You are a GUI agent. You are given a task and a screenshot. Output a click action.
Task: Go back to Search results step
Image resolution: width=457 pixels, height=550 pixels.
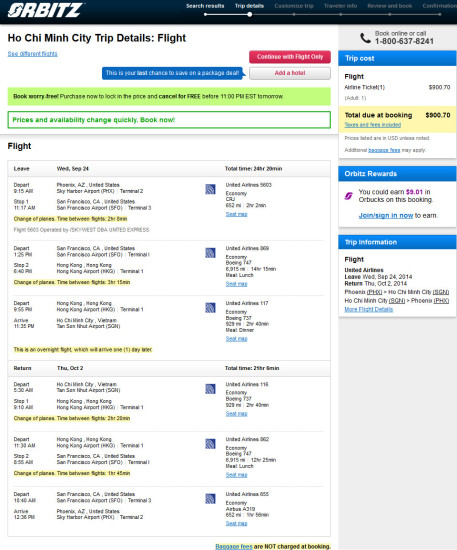tap(205, 6)
